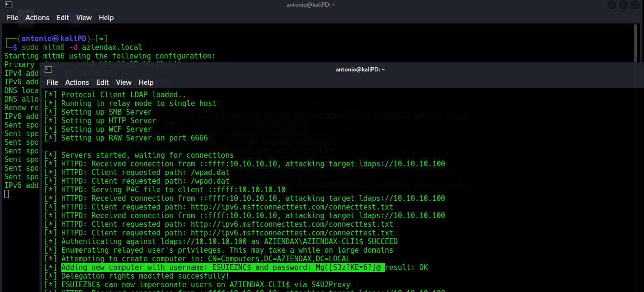Open View menu in front terminal window
This screenshot has width=644, height=292.
tap(124, 82)
